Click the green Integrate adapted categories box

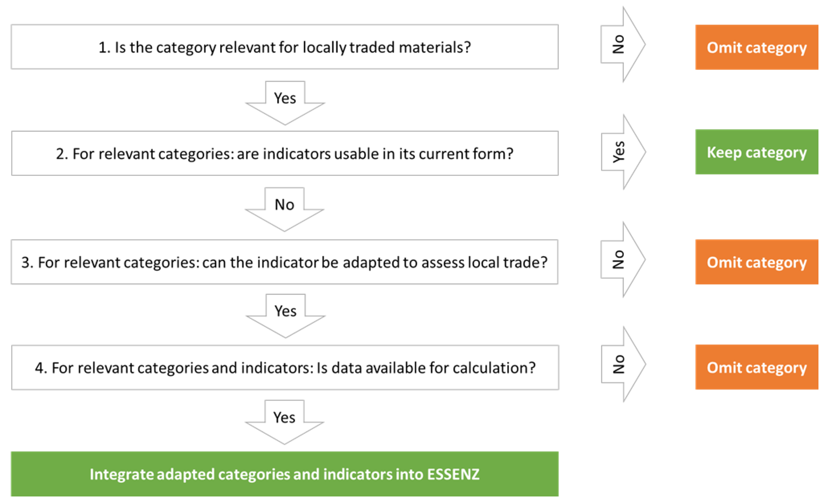tap(284, 474)
